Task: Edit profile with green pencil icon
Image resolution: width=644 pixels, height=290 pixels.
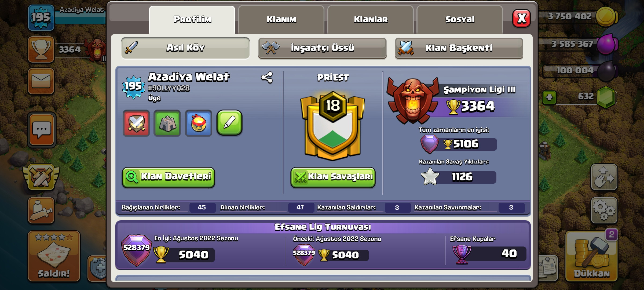Action: coord(229,123)
